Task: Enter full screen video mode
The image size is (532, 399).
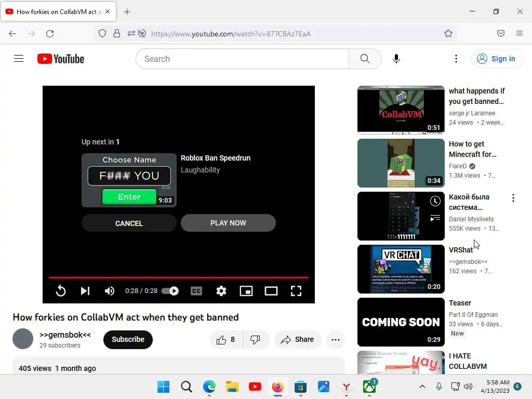Action: [296, 291]
